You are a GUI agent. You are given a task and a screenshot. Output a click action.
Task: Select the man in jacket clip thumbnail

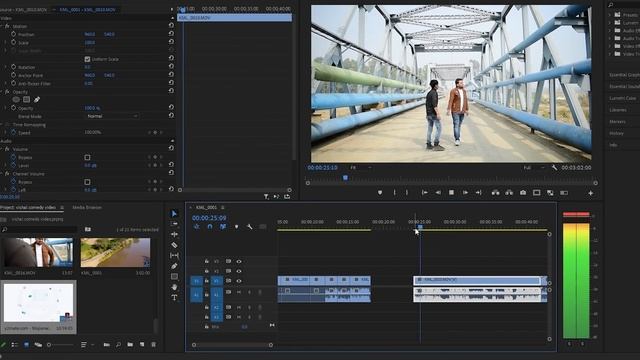(38, 253)
